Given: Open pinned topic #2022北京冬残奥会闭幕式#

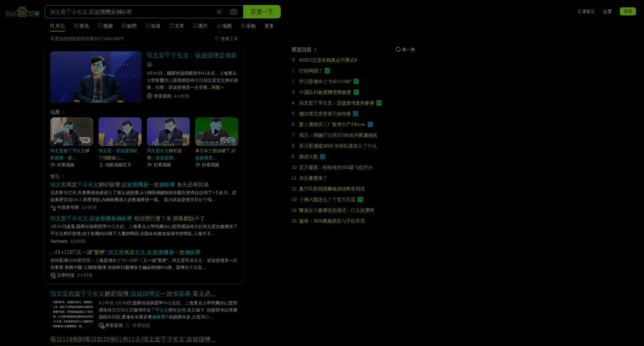Looking at the screenshot, I should [x=328, y=60].
